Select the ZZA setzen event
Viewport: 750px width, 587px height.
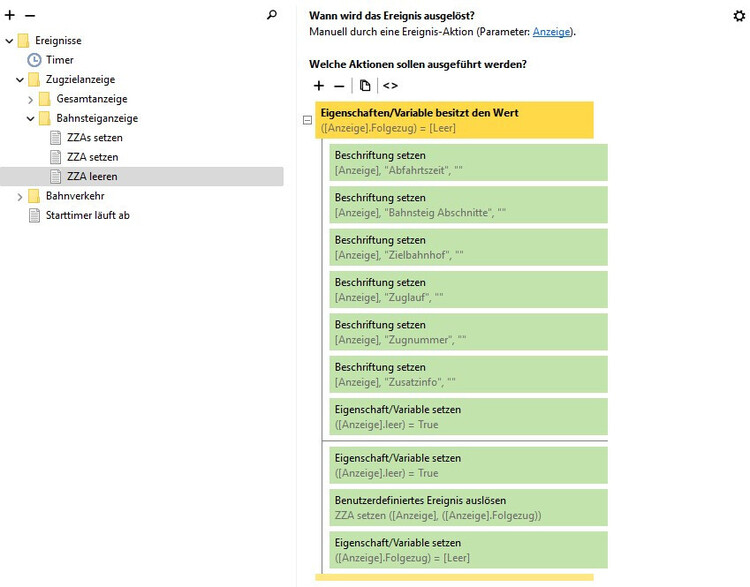92,157
